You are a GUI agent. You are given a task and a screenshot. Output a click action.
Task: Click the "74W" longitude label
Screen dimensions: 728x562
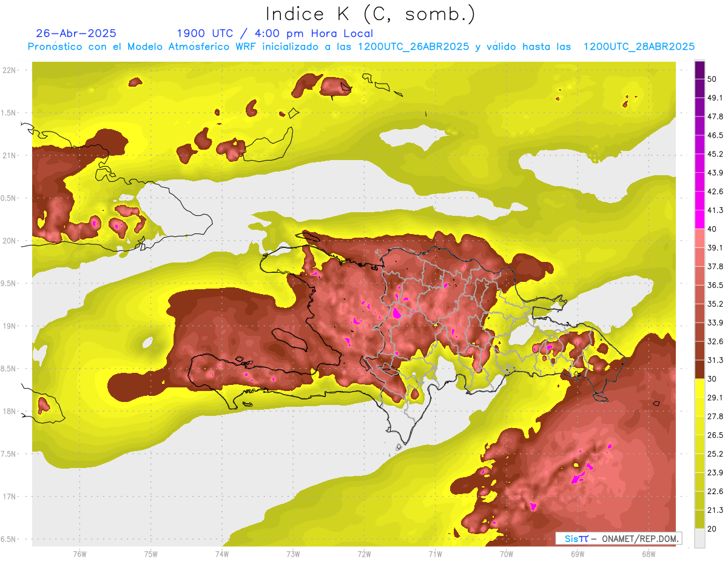222,554
